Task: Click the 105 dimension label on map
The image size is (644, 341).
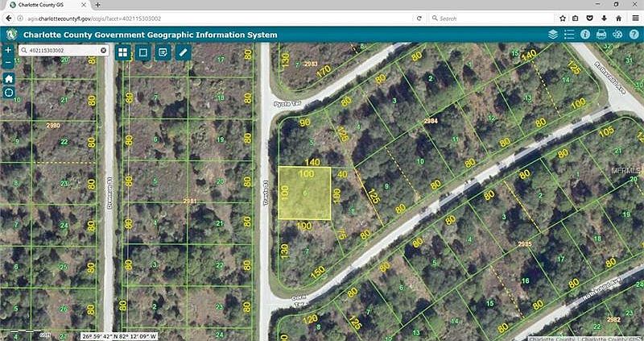Action: click(607, 132)
